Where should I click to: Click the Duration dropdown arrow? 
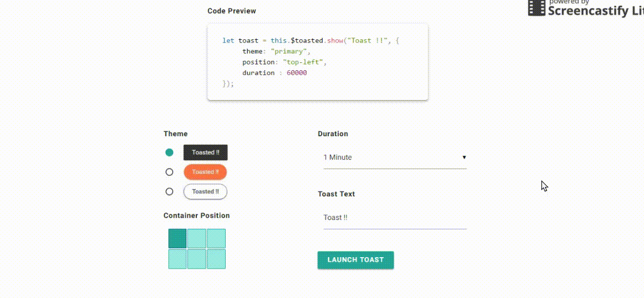point(464,158)
